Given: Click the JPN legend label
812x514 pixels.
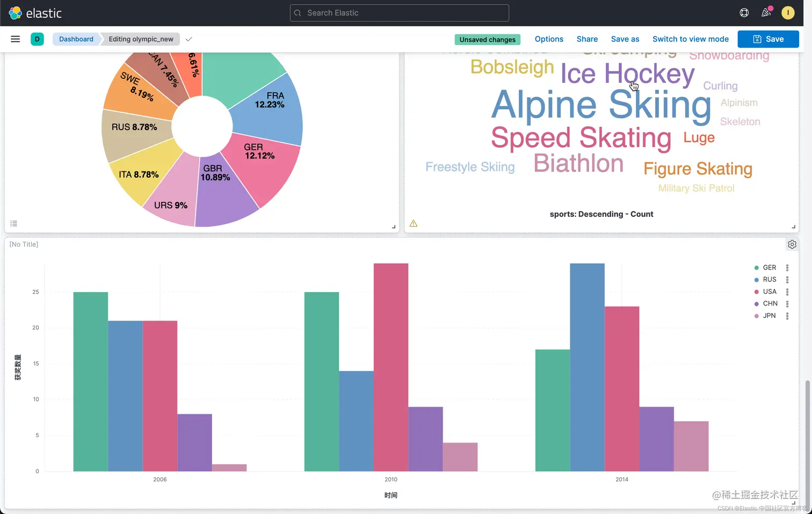Looking at the screenshot, I should pos(769,316).
